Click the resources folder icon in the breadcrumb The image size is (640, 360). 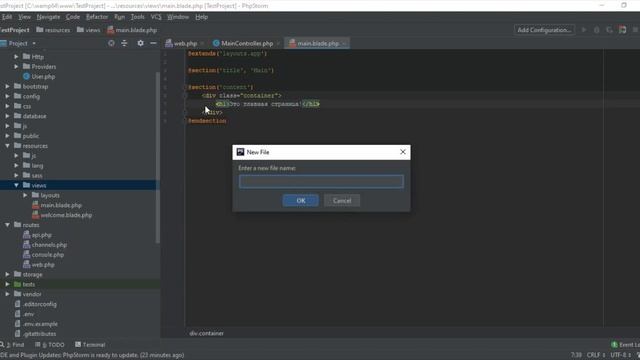point(40,30)
